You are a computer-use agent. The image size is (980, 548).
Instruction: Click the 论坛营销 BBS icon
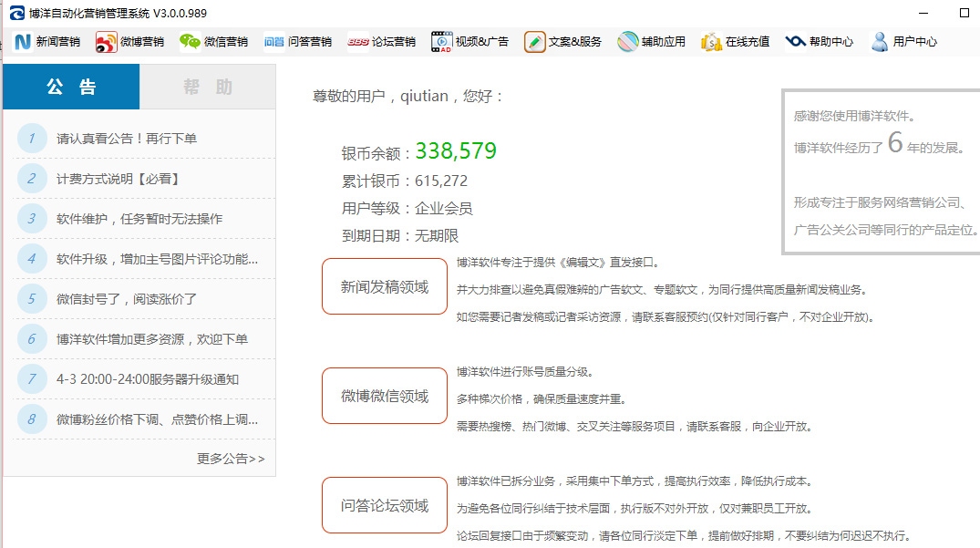point(358,42)
